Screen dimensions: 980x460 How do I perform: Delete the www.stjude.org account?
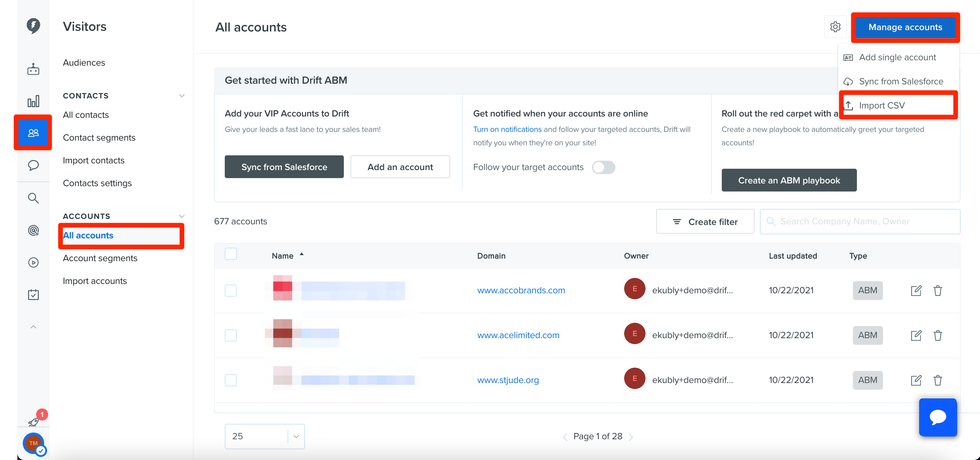(x=938, y=380)
